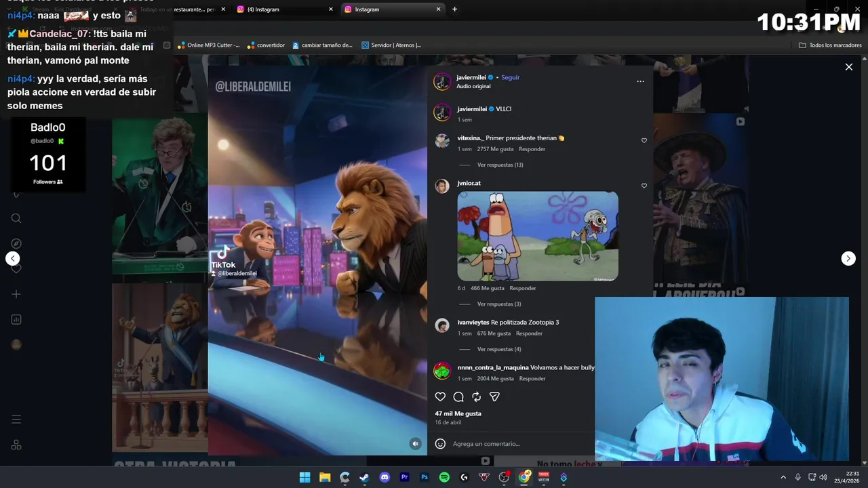Like vitexina._'s comment with its heart

644,141
